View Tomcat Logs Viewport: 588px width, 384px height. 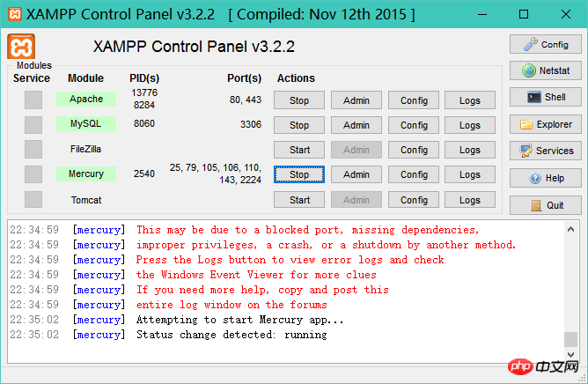click(470, 200)
